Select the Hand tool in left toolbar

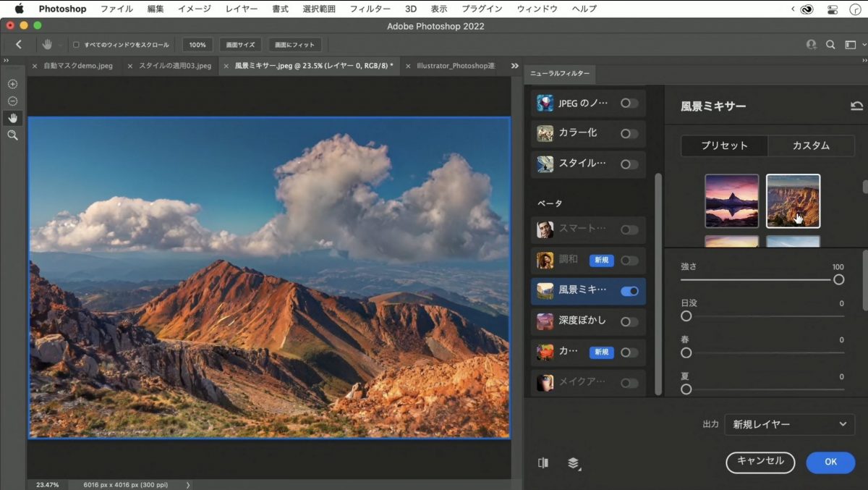coord(12,118)
